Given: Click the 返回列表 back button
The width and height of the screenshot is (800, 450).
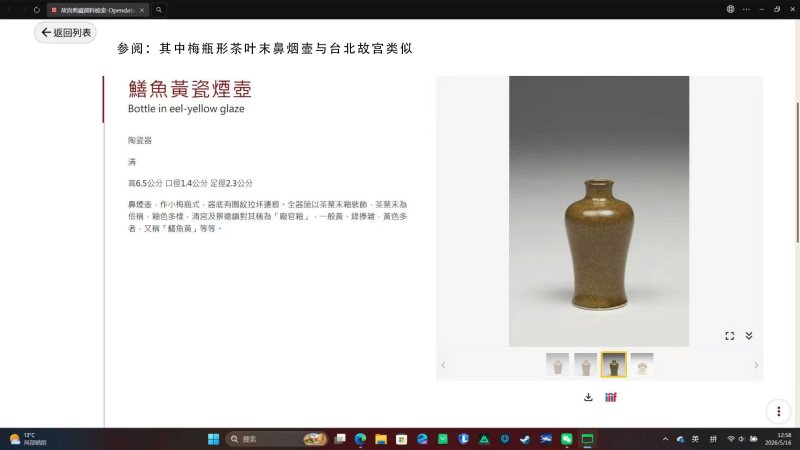Looking at the screenshot, I should coord(65,33).
